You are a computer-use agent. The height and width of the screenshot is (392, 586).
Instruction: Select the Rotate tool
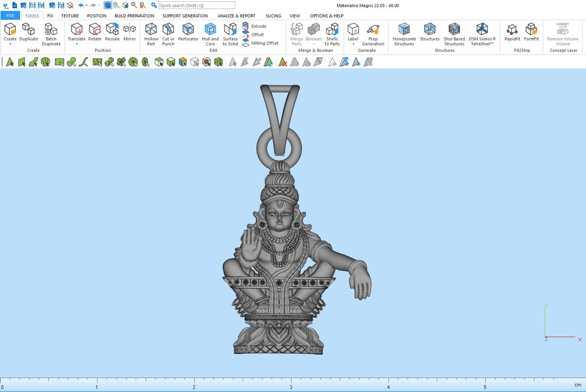coord(95,32)
